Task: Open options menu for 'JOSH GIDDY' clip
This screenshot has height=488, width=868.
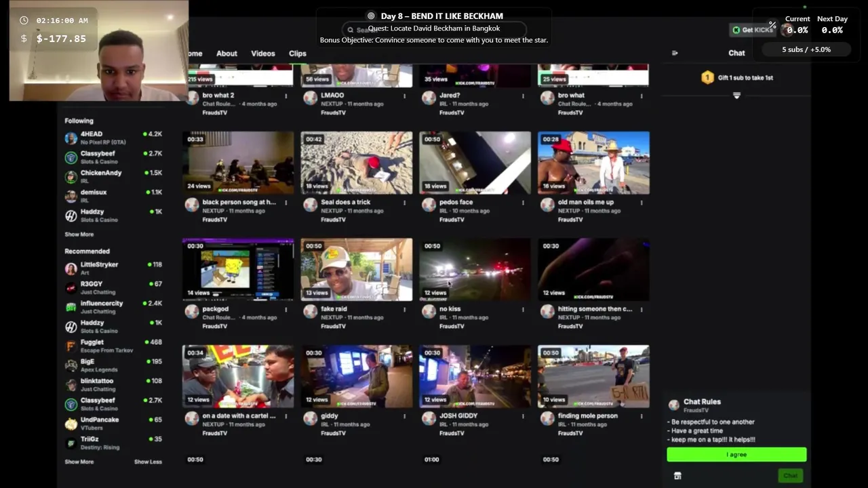Action: coord(523,416)
